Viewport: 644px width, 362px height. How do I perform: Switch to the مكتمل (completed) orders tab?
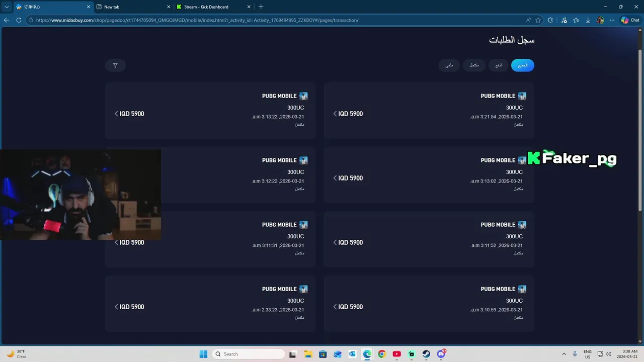pyautogui.click(x=474, y=65)
